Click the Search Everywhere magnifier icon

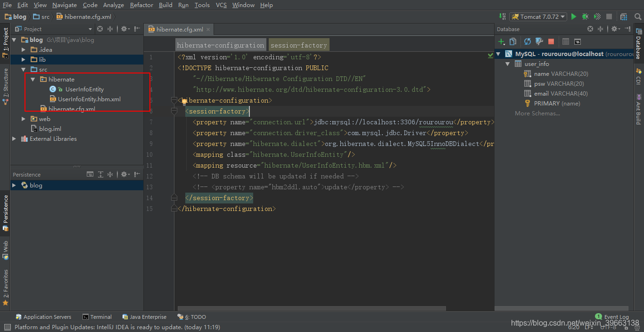pyautogui.click(x=638, y=16)
